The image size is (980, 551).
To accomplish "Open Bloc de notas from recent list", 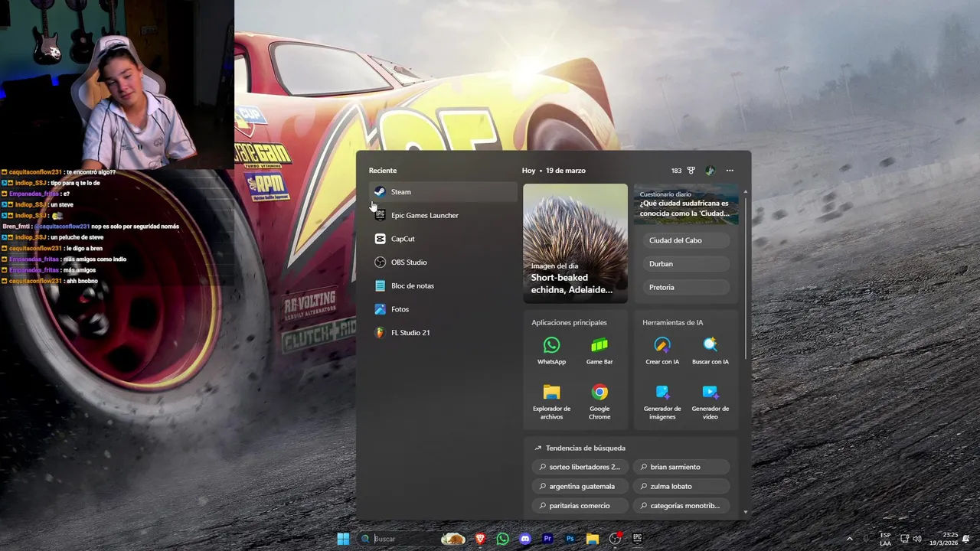I will pos(443,285).
